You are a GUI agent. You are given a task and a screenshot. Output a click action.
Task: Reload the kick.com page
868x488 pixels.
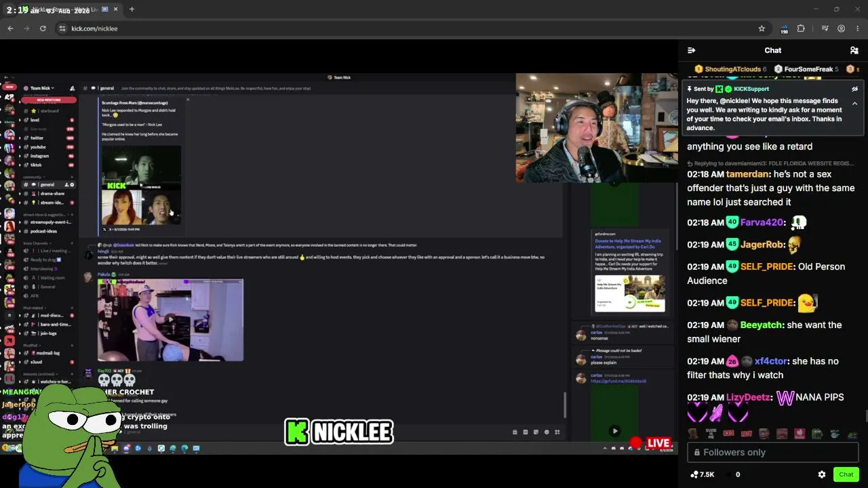[x=43, y=28]
